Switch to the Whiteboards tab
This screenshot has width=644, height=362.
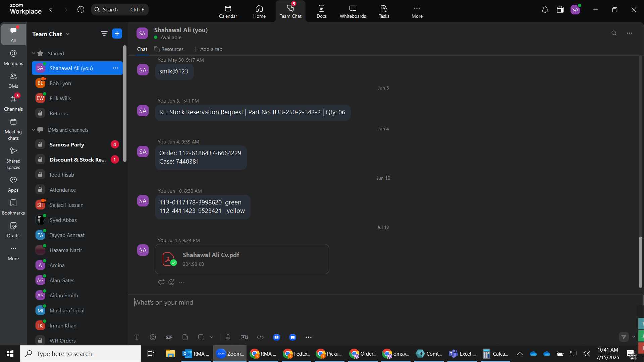tap(353, 11)
